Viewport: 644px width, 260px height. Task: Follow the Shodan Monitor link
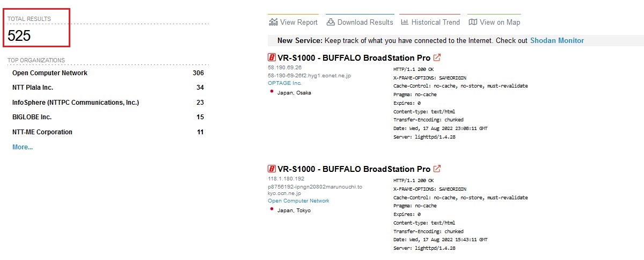pyautogui.click(x=557, y=40)
